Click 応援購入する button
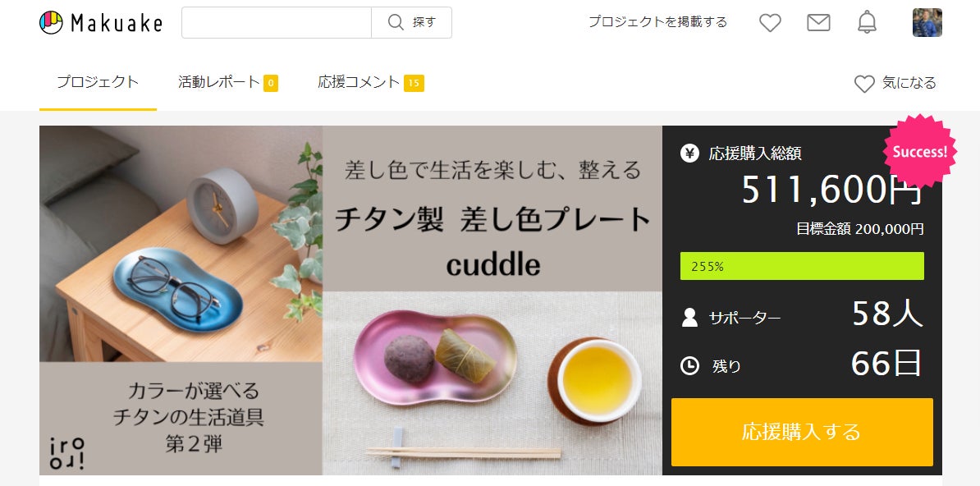 tap(802, 432)
